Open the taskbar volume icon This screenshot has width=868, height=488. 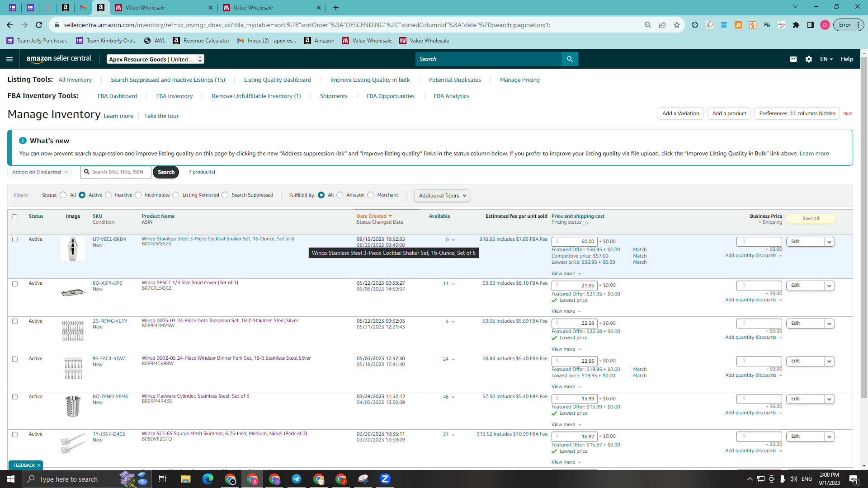793,479
